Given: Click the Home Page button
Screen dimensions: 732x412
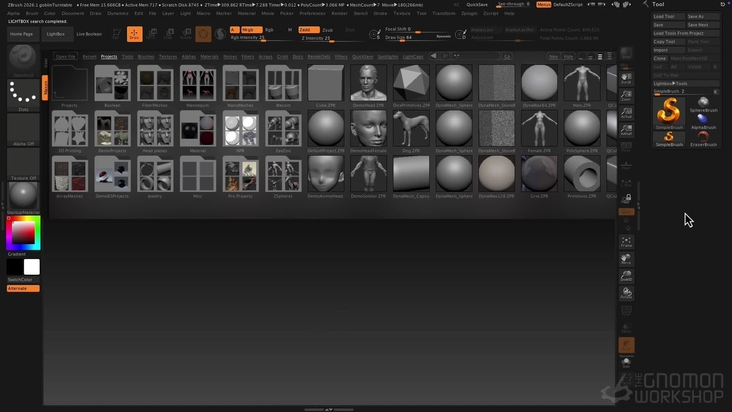Looking at the screenshot, I should (x=21, y=34).
